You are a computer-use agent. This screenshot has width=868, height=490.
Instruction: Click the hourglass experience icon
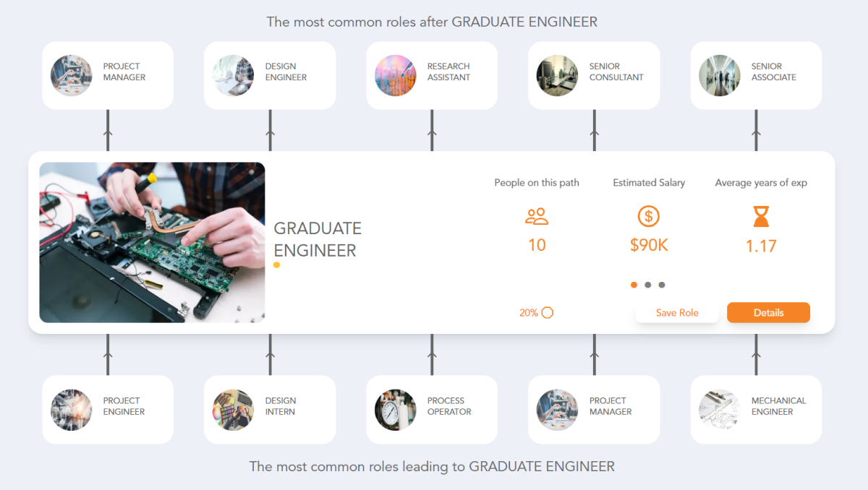pos(760,216)
